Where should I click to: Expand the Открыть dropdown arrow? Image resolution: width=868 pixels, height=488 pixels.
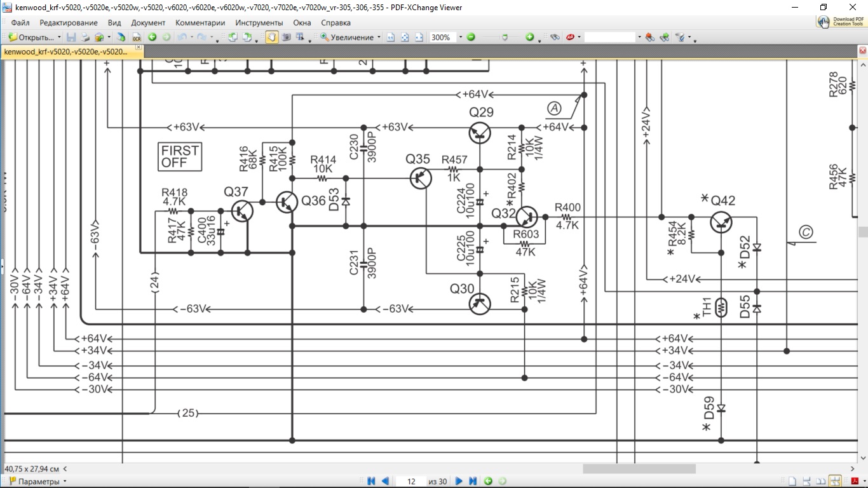tap(59, 37)
